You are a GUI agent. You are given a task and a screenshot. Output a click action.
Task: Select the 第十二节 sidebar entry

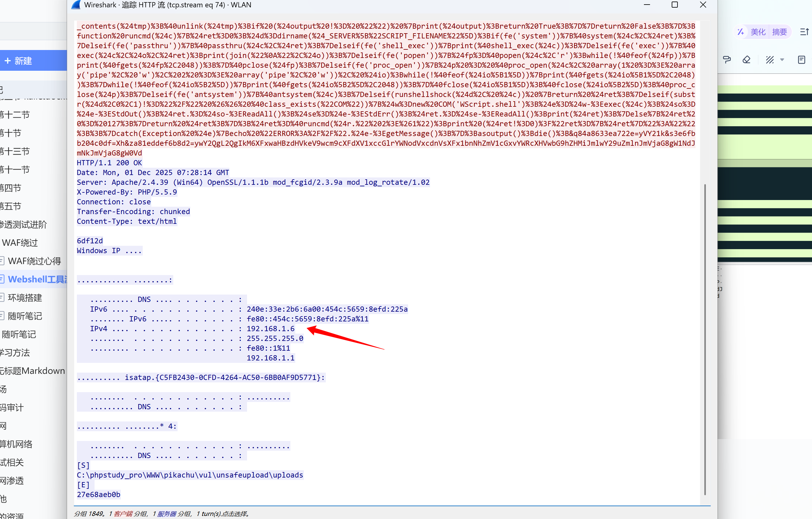pyautogui.click(x=15, y=115)
